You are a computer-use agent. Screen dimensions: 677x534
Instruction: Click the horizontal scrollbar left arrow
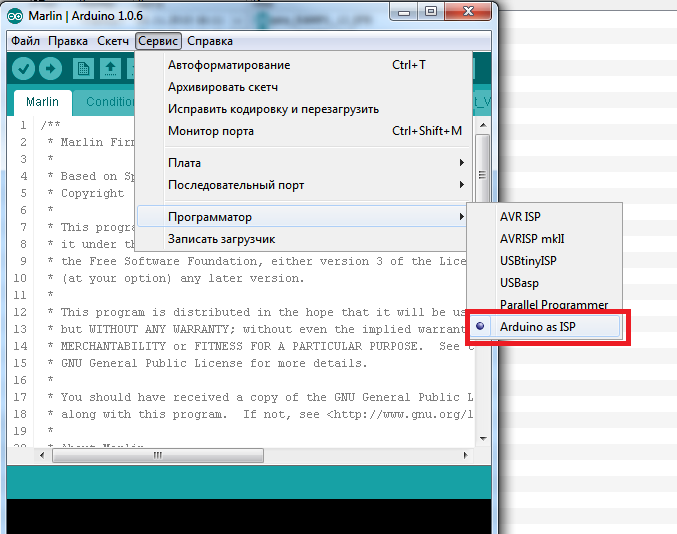click(x=42, y=455)
